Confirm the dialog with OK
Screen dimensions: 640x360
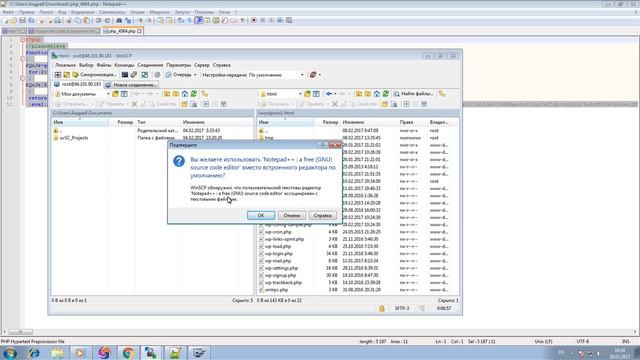pyautogui.click(x=261, y=215)
